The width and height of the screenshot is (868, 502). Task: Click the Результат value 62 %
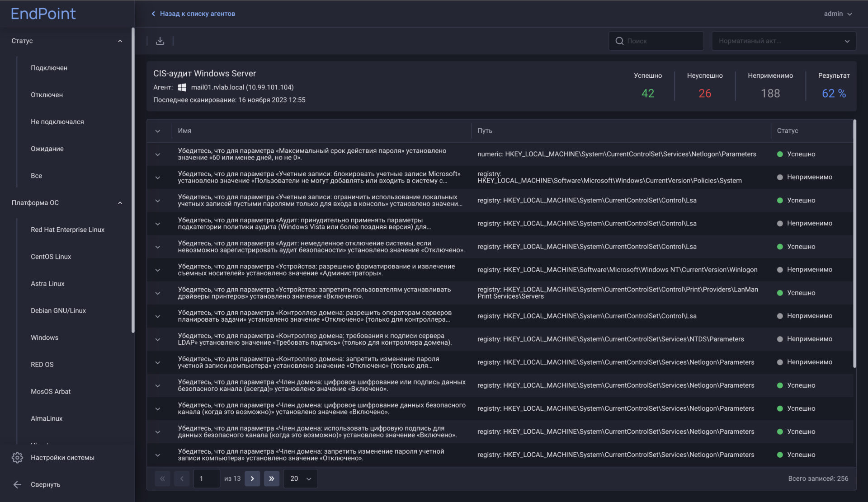coord(834,94)
